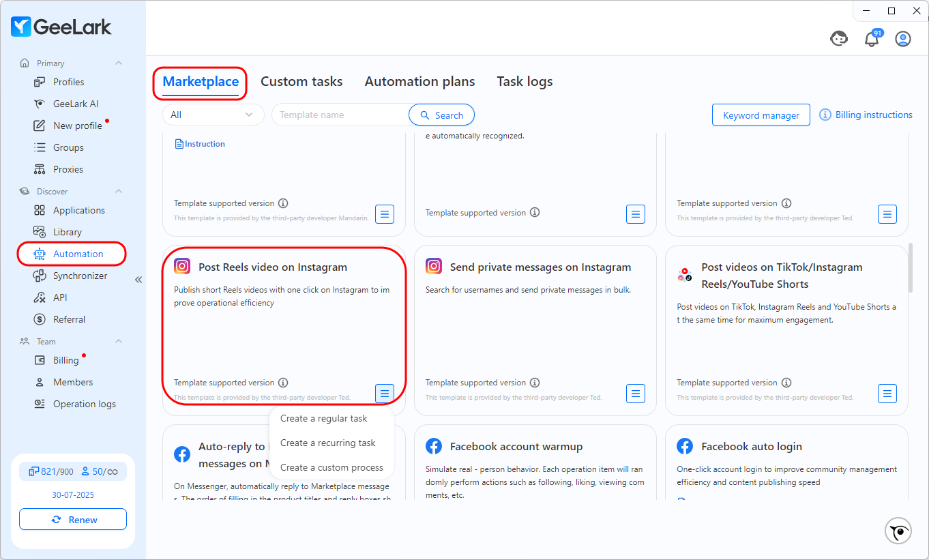Viewport: 929px width, 560px height.
Task: Open Keyword manager
Action: (761, 115)
